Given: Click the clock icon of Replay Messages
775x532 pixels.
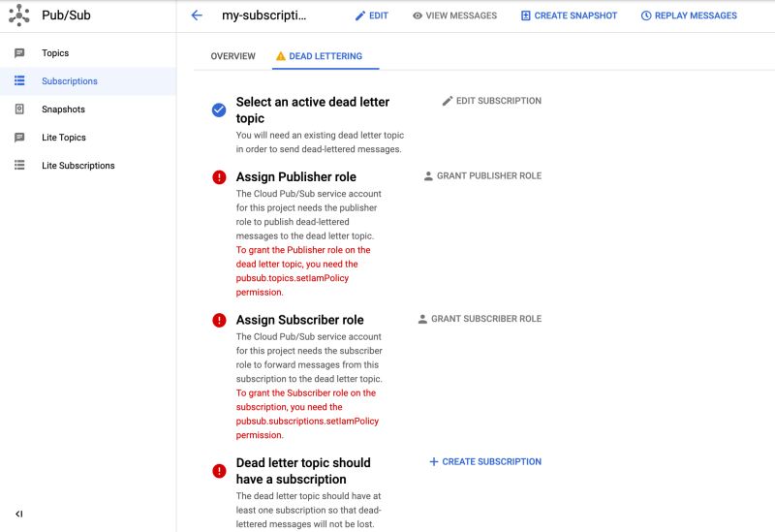Looking at the screenshot, I should click(x=645, y=16).
